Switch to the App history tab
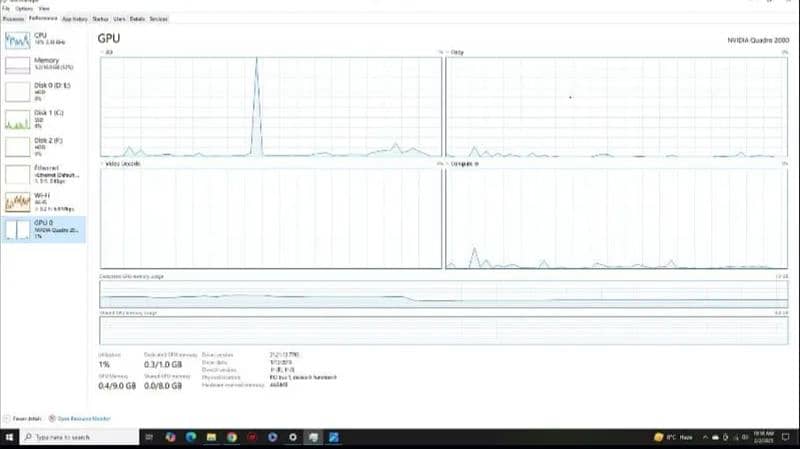Screen dimensions: 800x449 (x=75, y=19)
